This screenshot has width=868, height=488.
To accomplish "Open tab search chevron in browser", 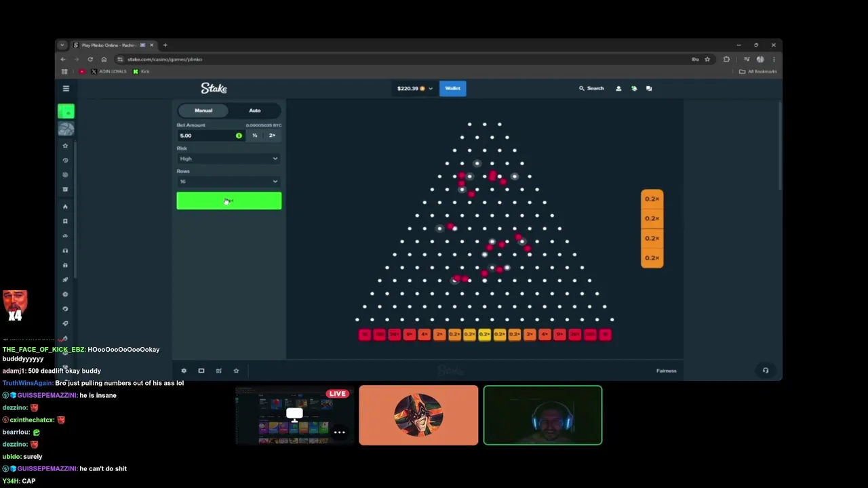I will [x=62, y=45].
